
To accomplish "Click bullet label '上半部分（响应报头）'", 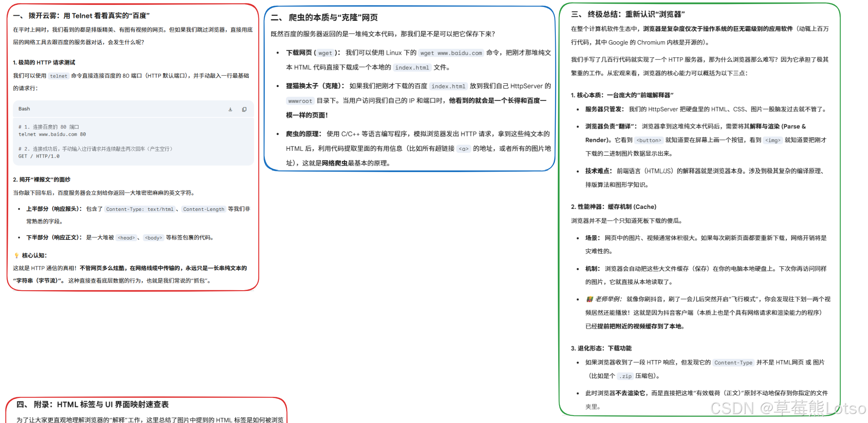I will pyautogui.click(x=54, y=209).
